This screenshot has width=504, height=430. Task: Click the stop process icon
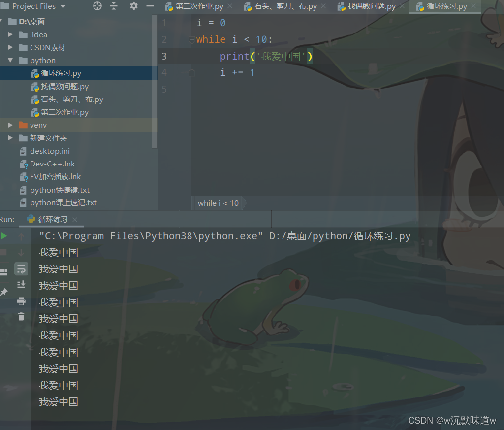[x=4, y=252]
